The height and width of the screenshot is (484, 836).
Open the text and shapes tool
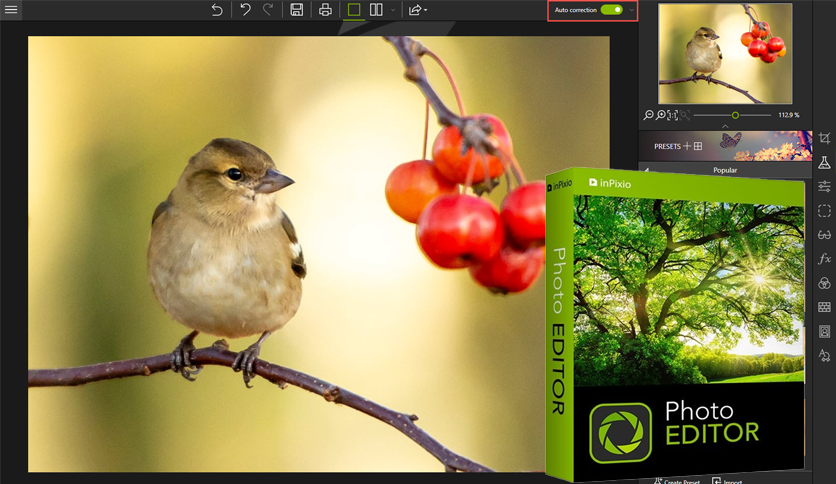tap(824, 356)
